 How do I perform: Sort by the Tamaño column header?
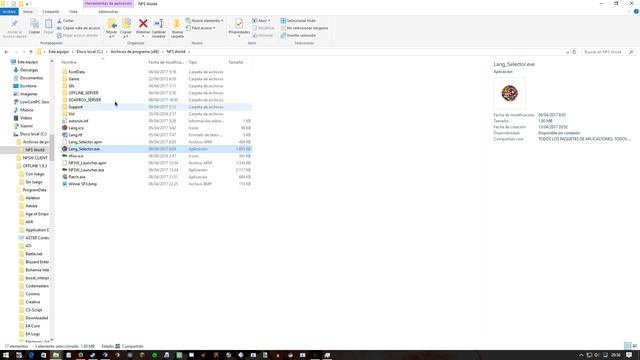(236, 62)
